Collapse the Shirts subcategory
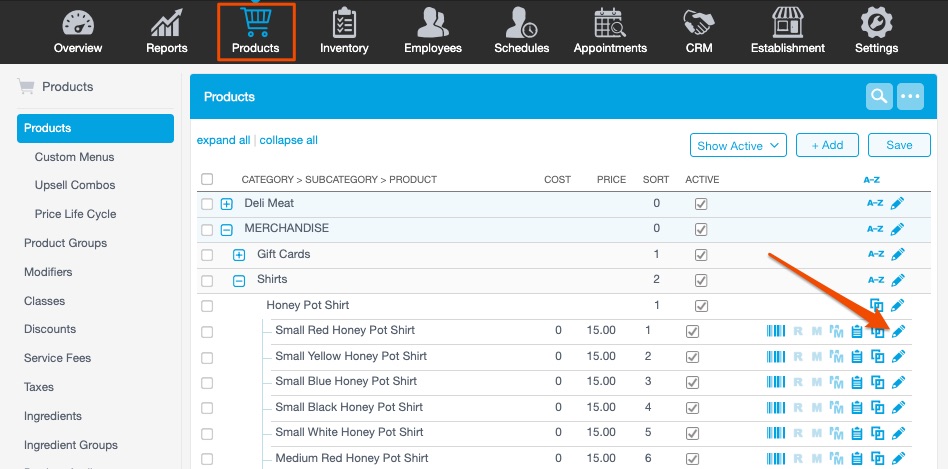Viewport: 948px width, 469px height. [239, 281]
